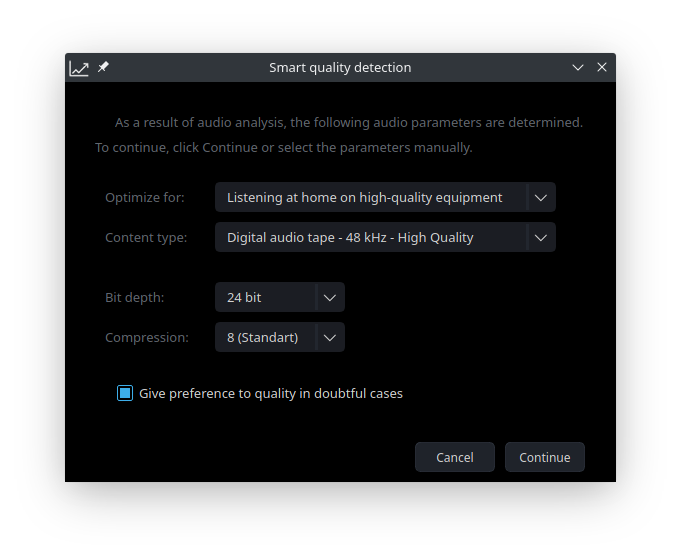Screen dimensions: 681x559
Task: Click the Continue button
Action: click(x=545, y=457)
